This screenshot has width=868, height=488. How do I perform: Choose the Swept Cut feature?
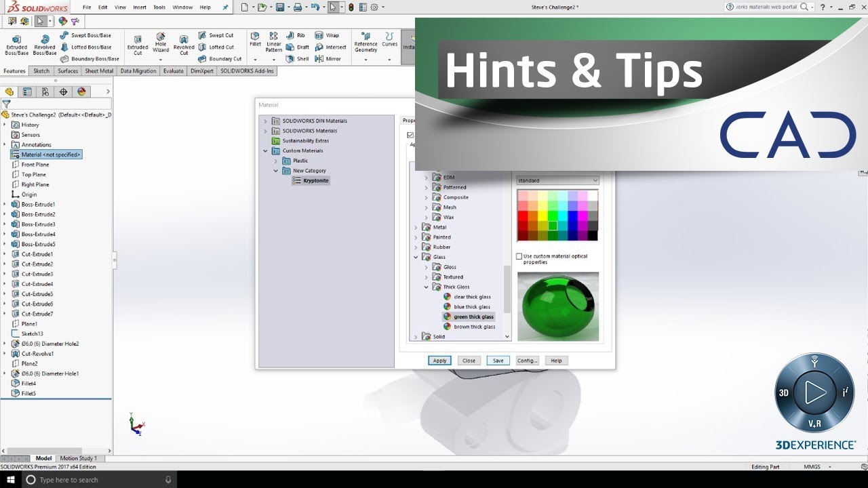coord(216,35)
